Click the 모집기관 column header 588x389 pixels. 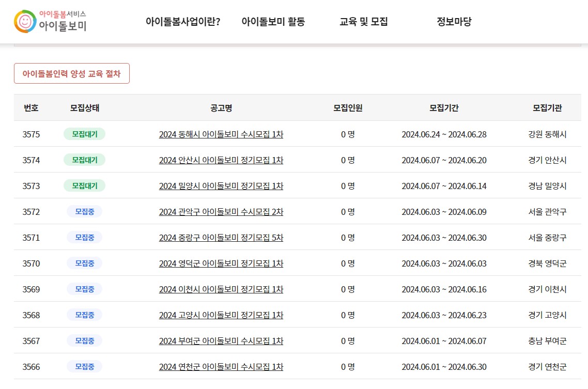[x=548, y=108]
